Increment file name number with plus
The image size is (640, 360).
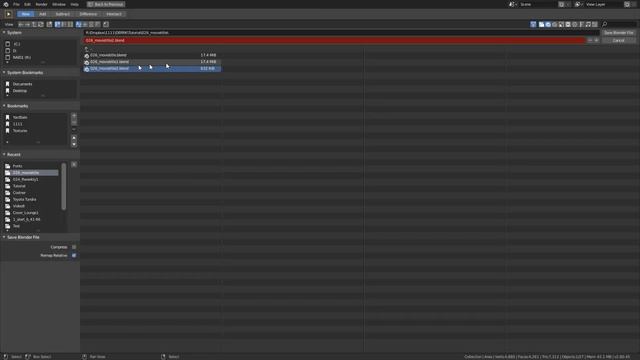click(596, 40)
